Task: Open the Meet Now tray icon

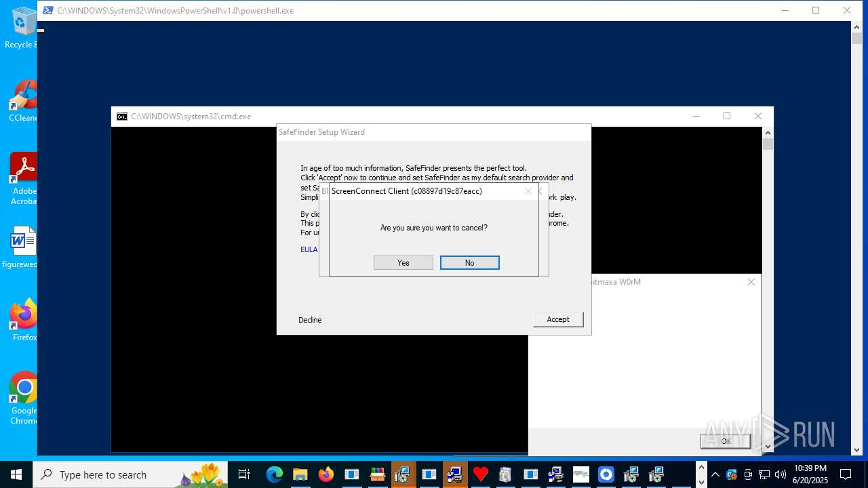Action: (748, 474)
